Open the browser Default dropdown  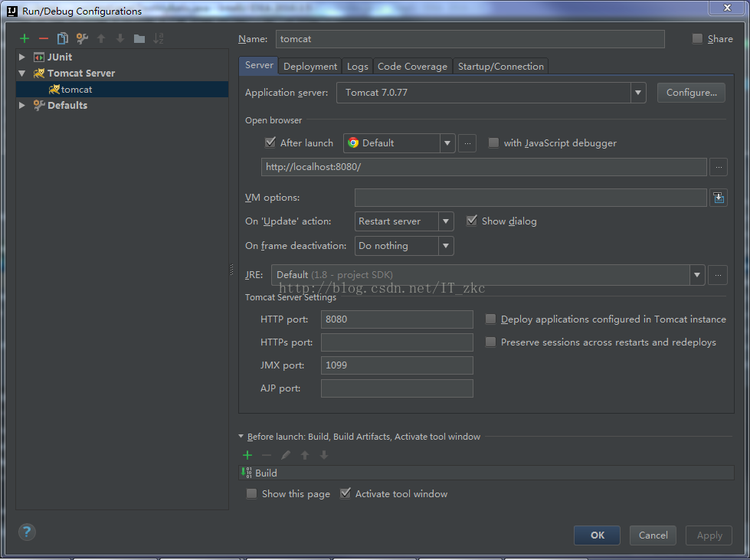447,143
